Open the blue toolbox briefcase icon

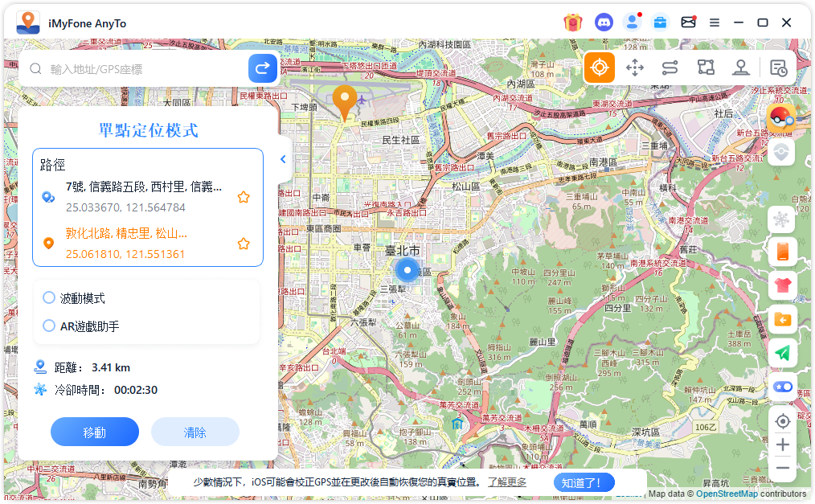point(660,23)
